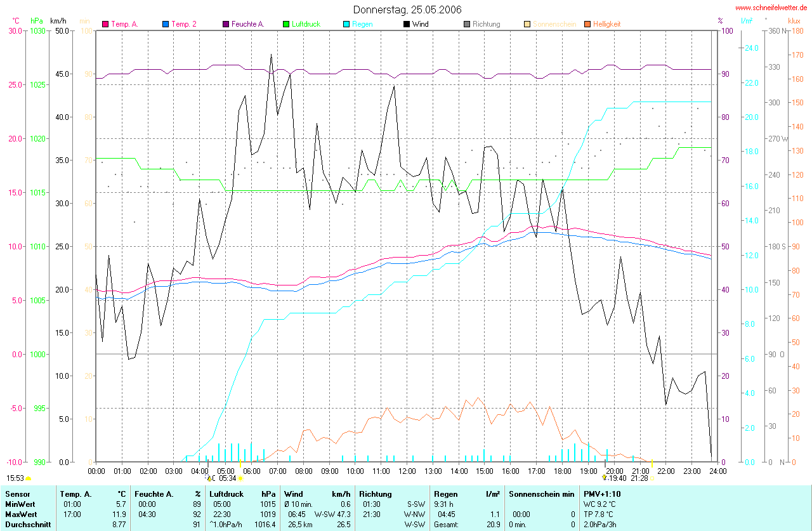Image resolution: width=812 pixels, height=531 pixels.
Task: Click the sunset marker icon before 19:40
Action: (605, 478)
